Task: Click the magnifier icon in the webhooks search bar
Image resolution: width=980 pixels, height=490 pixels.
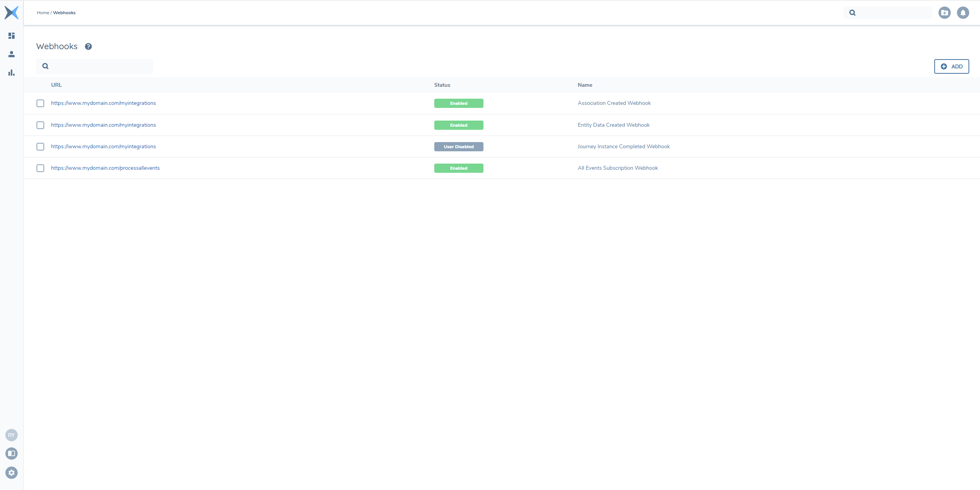Action: pos(45,66)
